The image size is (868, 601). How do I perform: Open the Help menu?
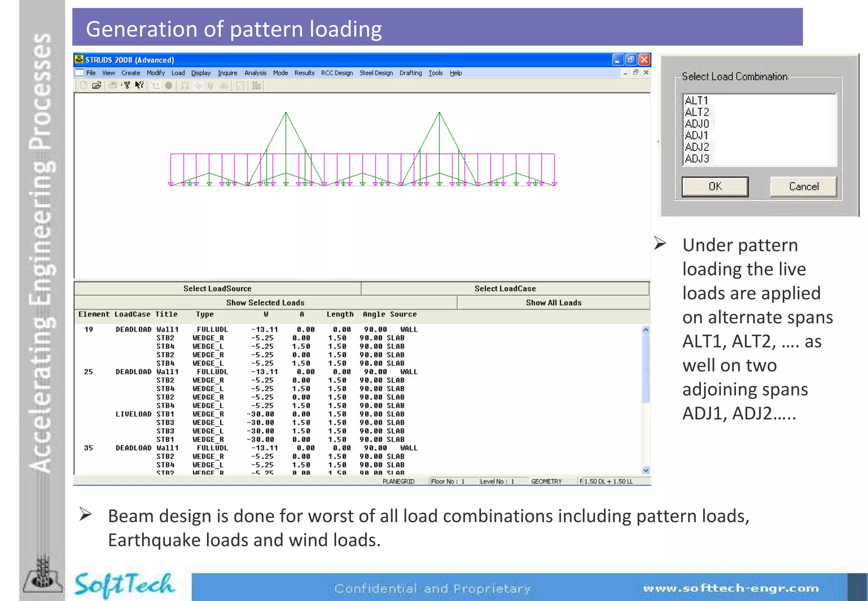pos(456,73)
